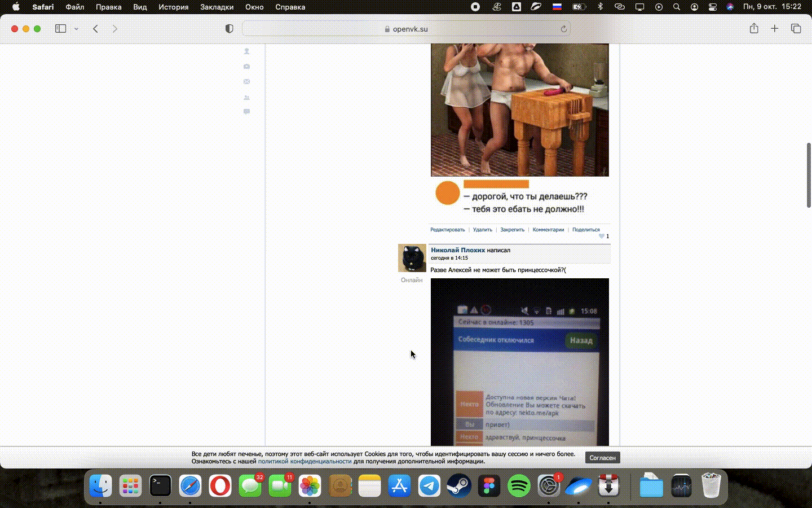Open the Справка menu
This screenshot has width=812, height=508.
pyautogui.click(x=290, y=7)
